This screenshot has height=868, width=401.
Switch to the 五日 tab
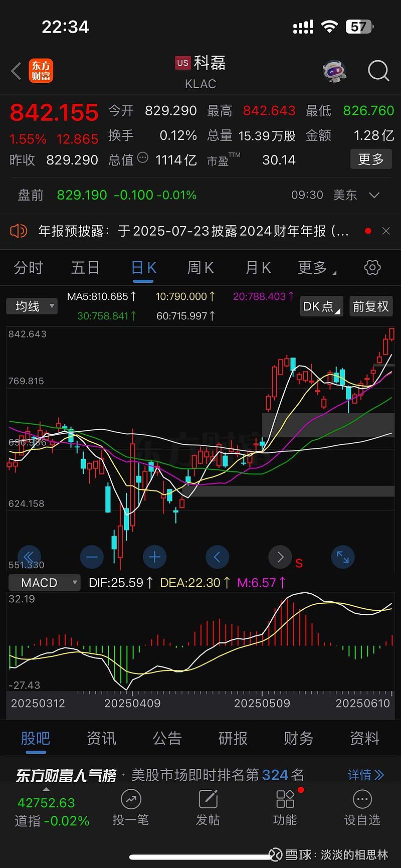pos(85,268)
